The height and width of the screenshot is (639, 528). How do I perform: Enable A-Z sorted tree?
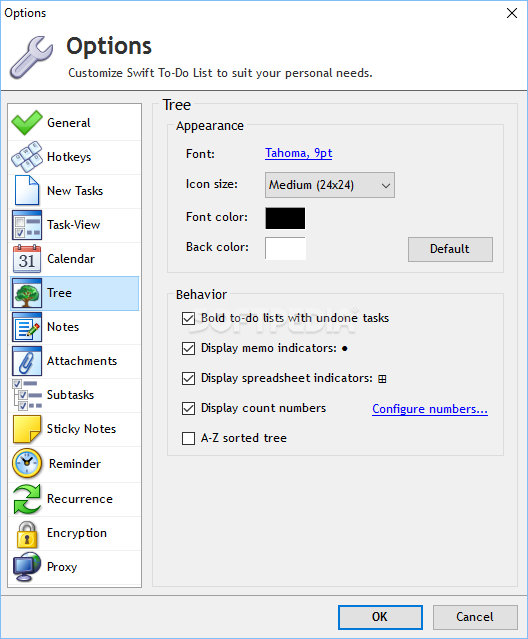pos(188,438)
